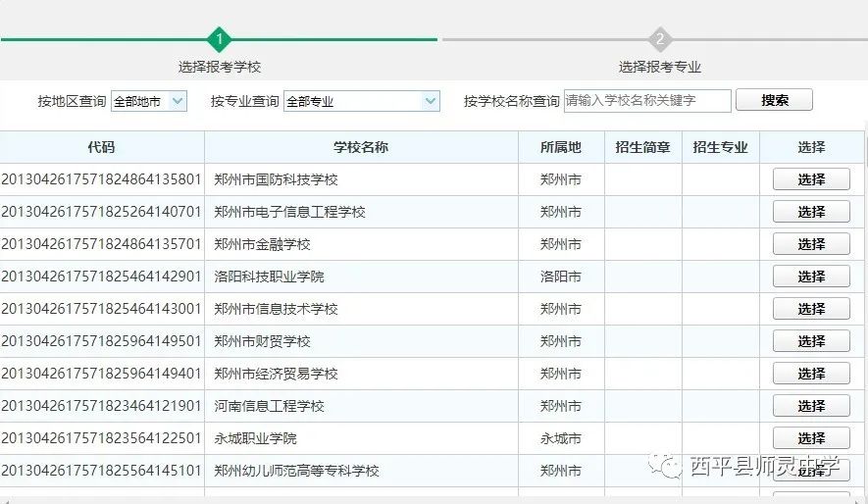
Task: Click the 所属地 column header
Action: point(561,147)
